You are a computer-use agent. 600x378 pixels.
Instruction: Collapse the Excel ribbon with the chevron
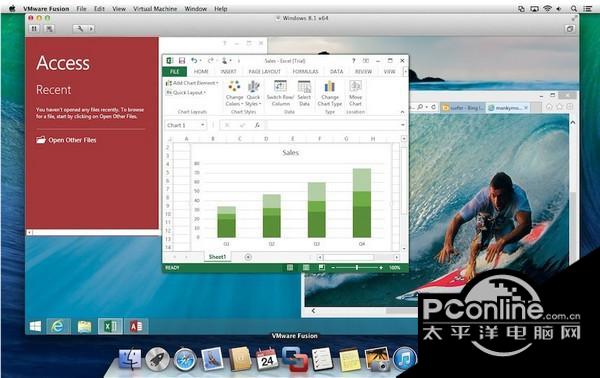[x=402, y=112]
